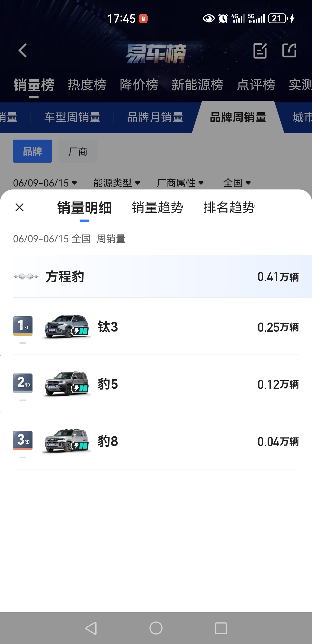Open the 能源类型 dropdown filter

tap(117, 183)
